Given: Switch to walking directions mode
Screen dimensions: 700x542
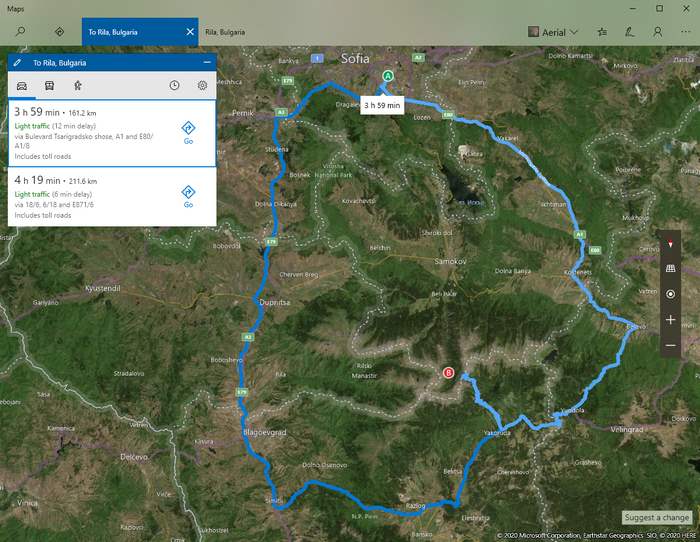Looking at the screenshot, I should [x=78, y=86].
